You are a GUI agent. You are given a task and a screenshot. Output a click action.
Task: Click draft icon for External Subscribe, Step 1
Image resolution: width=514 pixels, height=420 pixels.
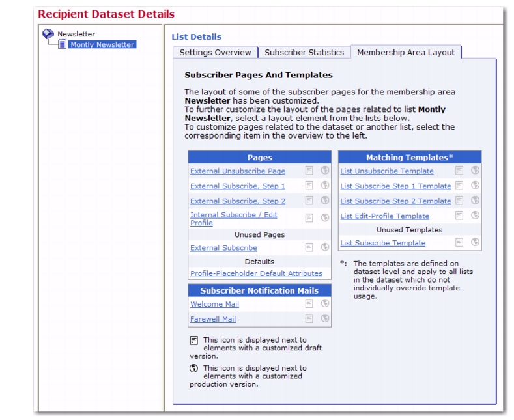[x=309, y=186]
